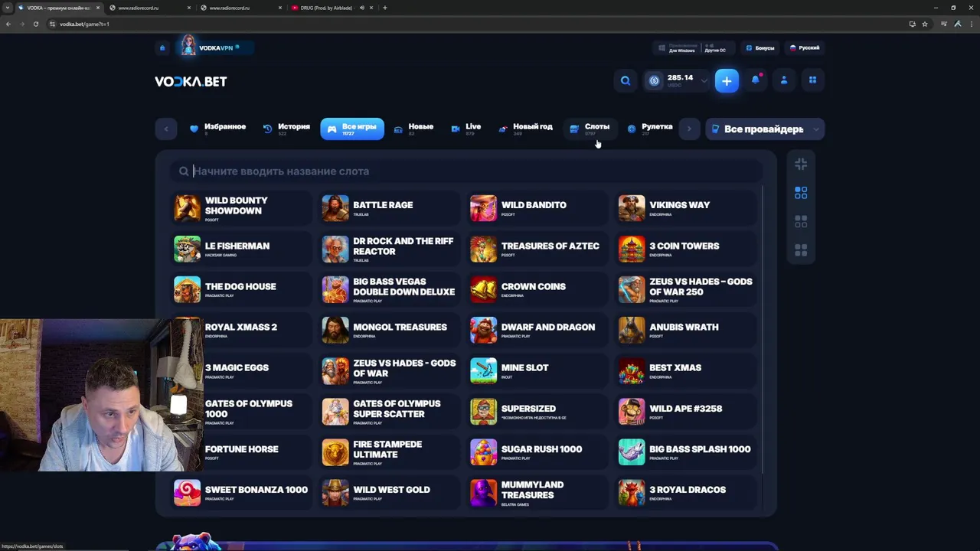Click 'ANUBIS WRATH' game title
980x551 pixels.
point(684,327)
